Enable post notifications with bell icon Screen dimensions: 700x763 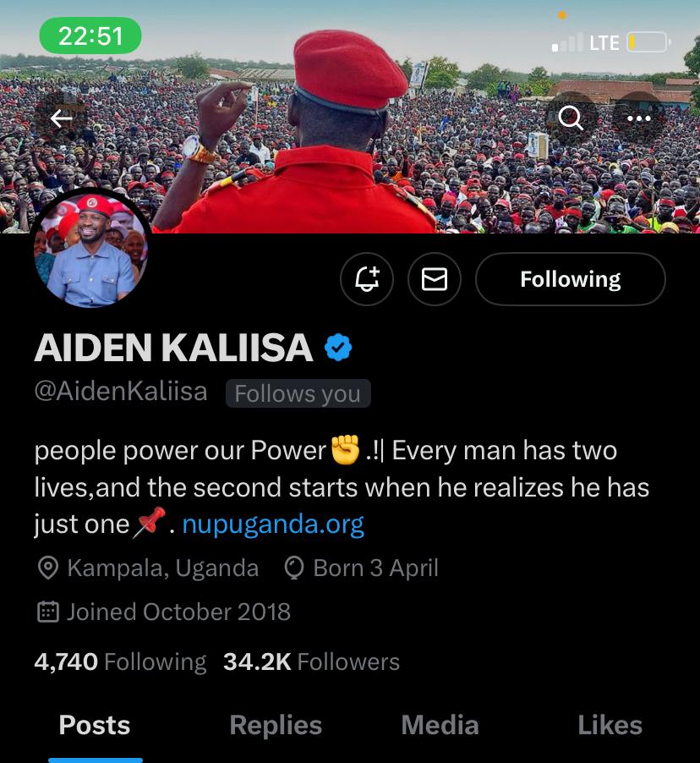coord(367,279)
